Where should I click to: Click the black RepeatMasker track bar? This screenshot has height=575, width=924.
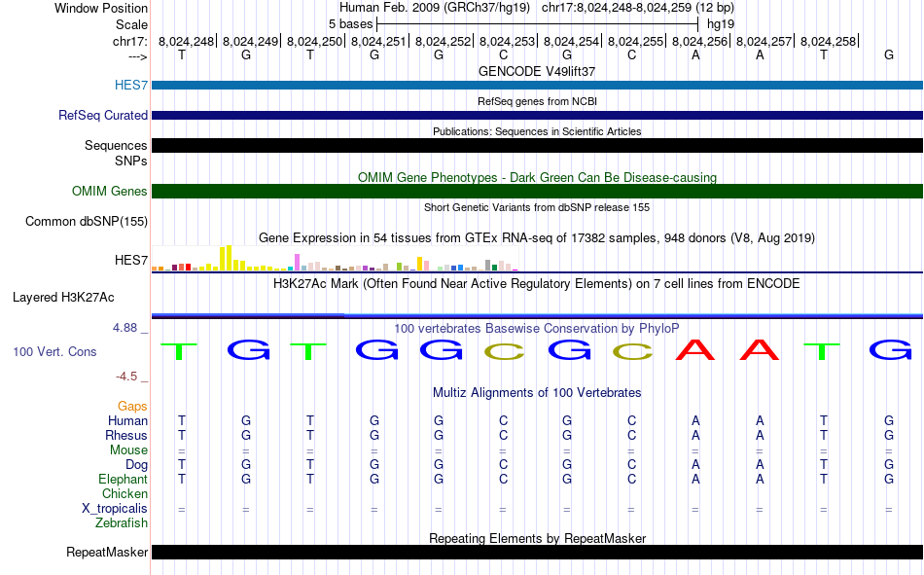pos(538,552)
